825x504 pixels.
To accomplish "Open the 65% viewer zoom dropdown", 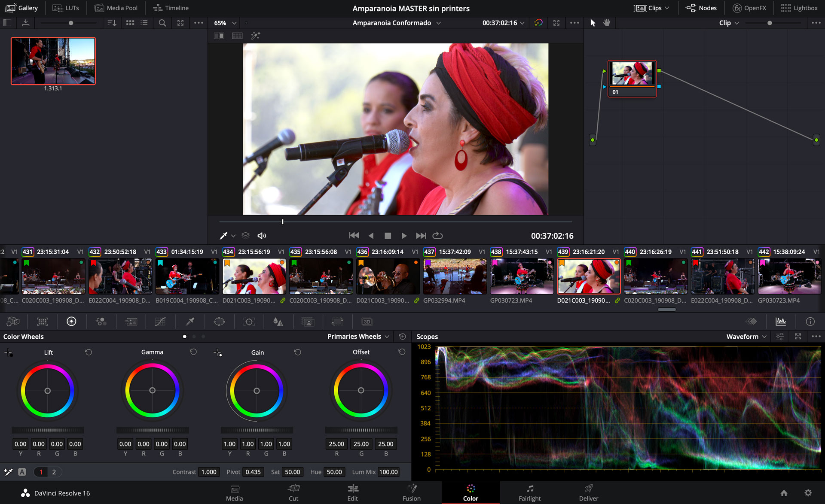I will pyautogui.click(x=225, y=23).
